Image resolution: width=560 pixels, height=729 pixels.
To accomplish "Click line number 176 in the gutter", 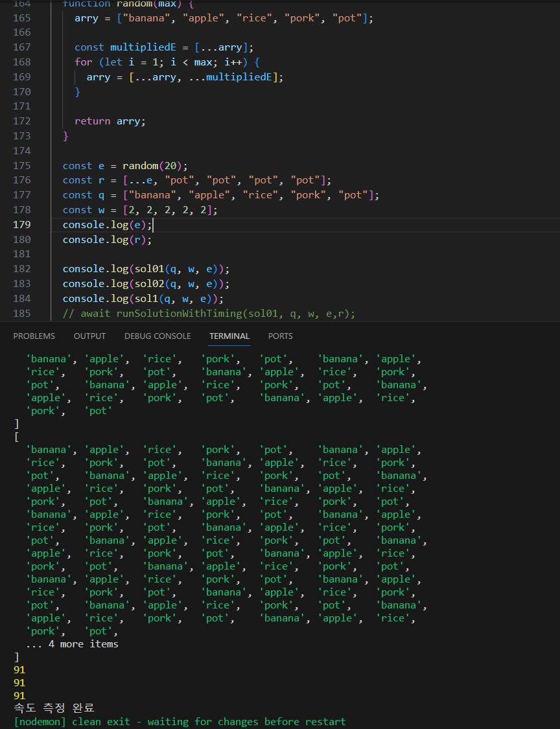I will [22, 180].
